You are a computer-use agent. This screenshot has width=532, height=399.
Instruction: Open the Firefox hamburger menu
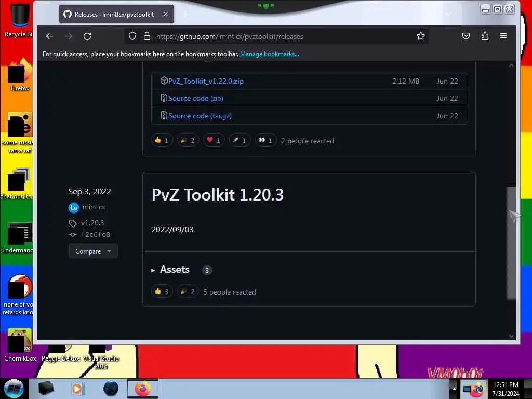[x=503, y=36]
